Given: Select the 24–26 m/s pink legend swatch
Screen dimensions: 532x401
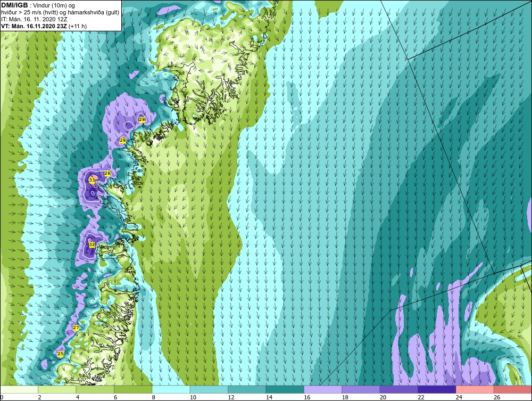Looking at the screenshot, I should 475,389.
